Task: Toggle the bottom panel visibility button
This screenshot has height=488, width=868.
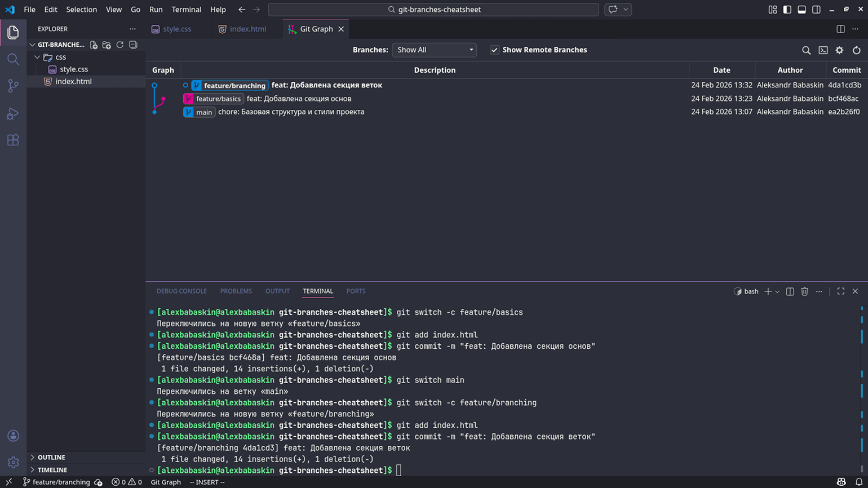Action: click(x=801, y=10)
